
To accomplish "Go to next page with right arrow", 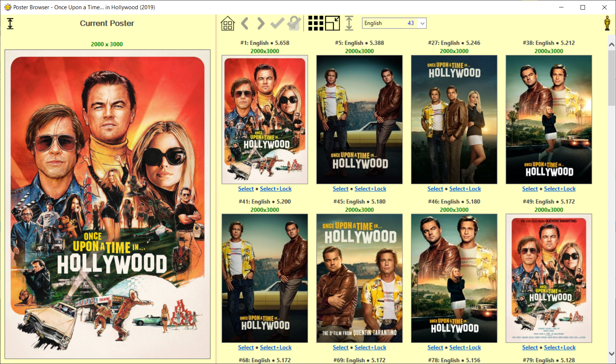I will click(261, 23).
